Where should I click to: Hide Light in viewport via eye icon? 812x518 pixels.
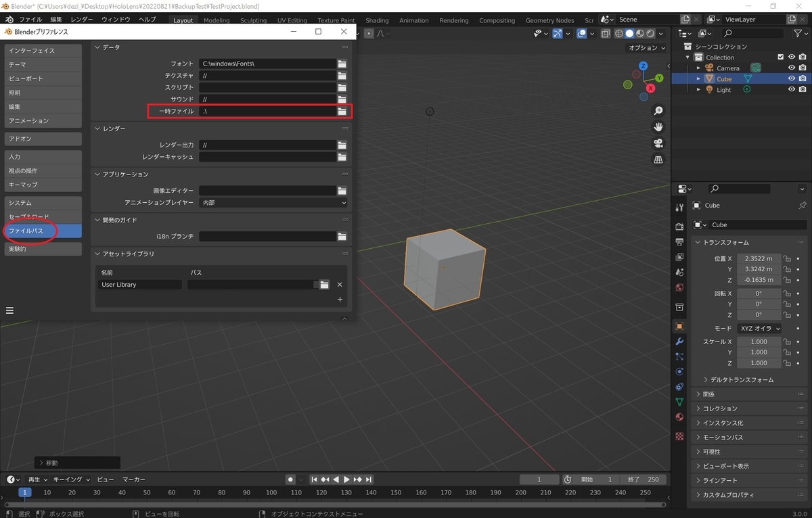[792, 89]
